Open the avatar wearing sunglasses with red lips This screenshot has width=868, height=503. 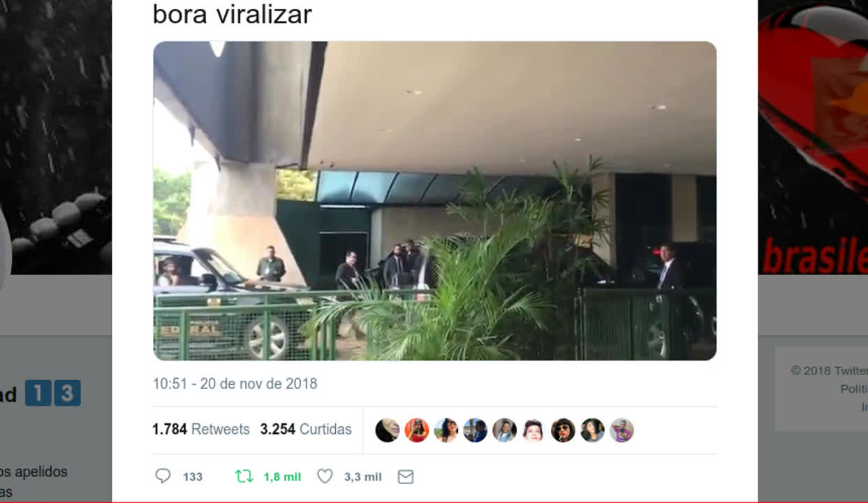click(563, 430)
